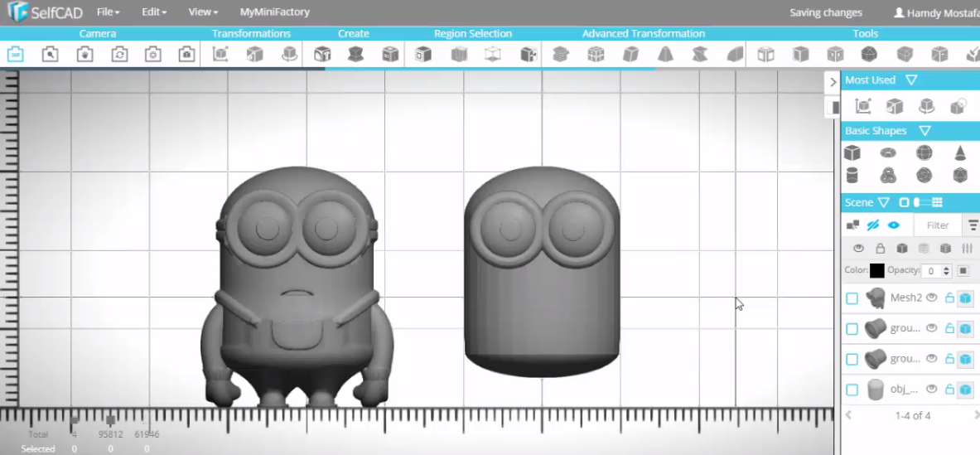This screenshot has height=455, width=980.
Task: Open the image-to-3D tool in Create
Action: (x=390, y=55)
